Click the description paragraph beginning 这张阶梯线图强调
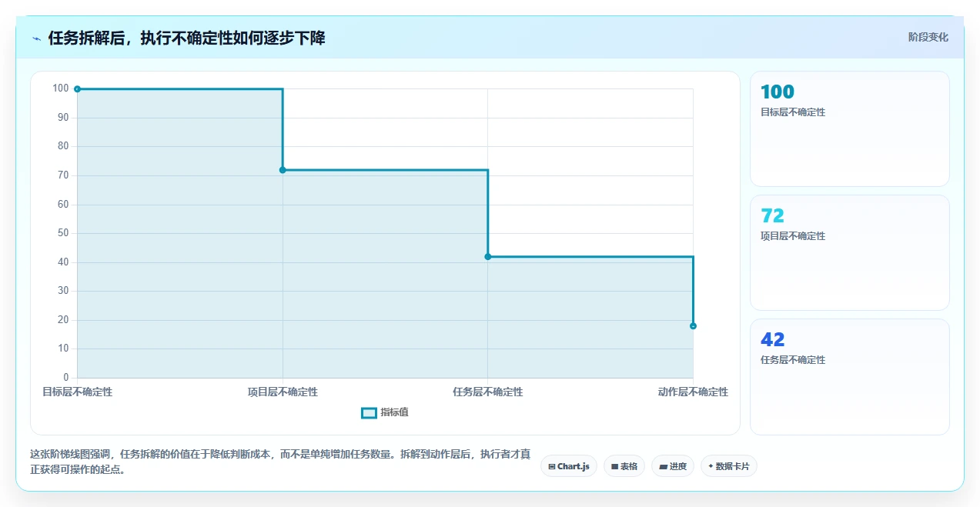Screen dimensions: 980x507 (x=280, y=462)
